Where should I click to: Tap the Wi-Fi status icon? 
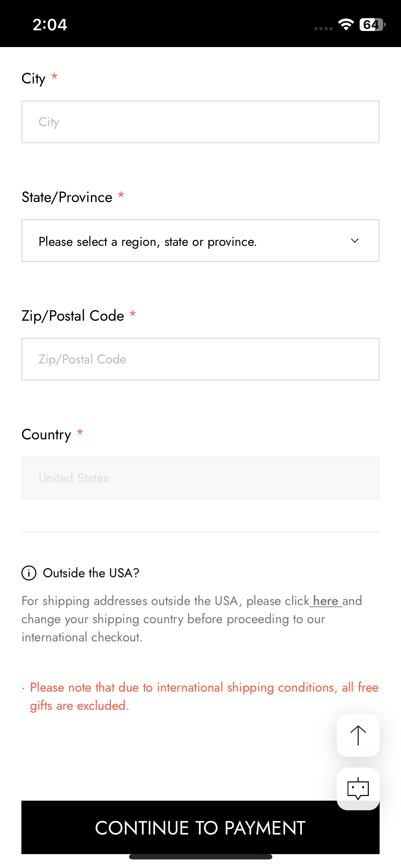(346, 25)
